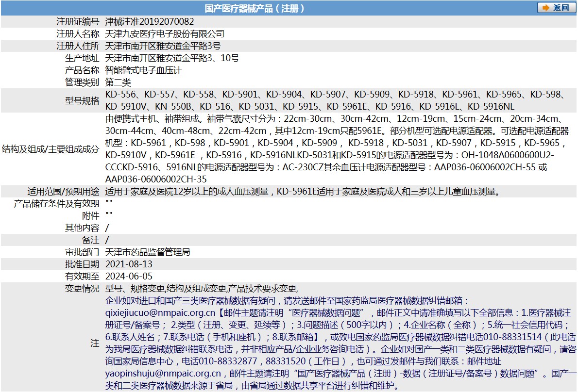Select approval date 2021-08-13
578x392 pixels.
point(129,264)
